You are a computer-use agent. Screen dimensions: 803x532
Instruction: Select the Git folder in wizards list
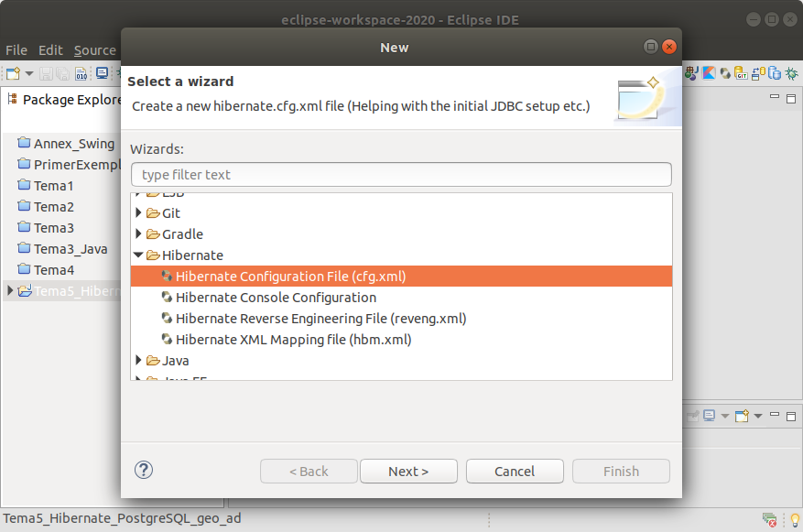(x=171, y=213)
